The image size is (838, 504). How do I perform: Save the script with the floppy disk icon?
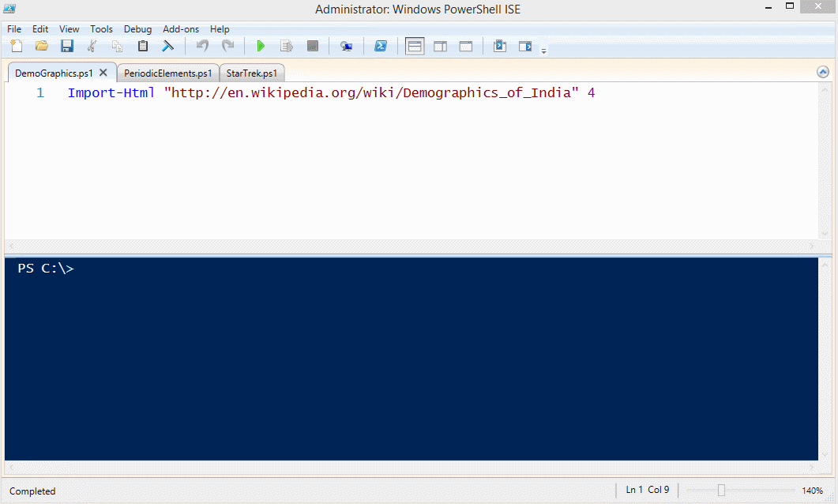[x=67, y=47]
